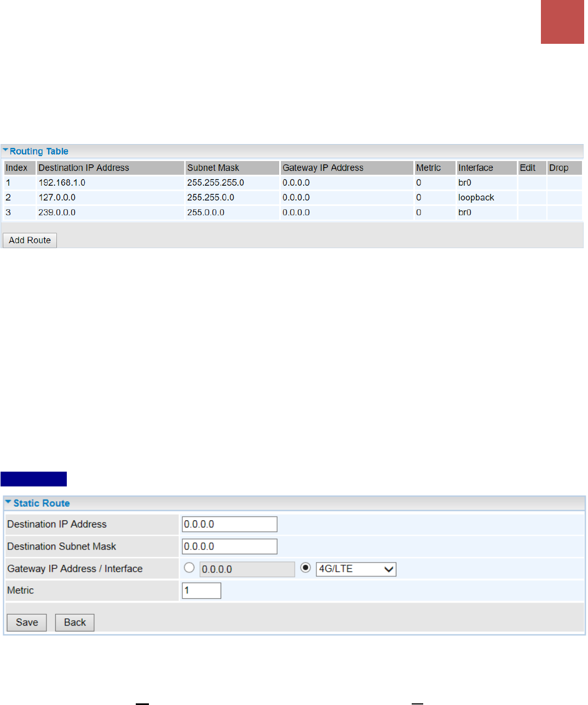Click the Destination IP Address column header

coord(111,168)
